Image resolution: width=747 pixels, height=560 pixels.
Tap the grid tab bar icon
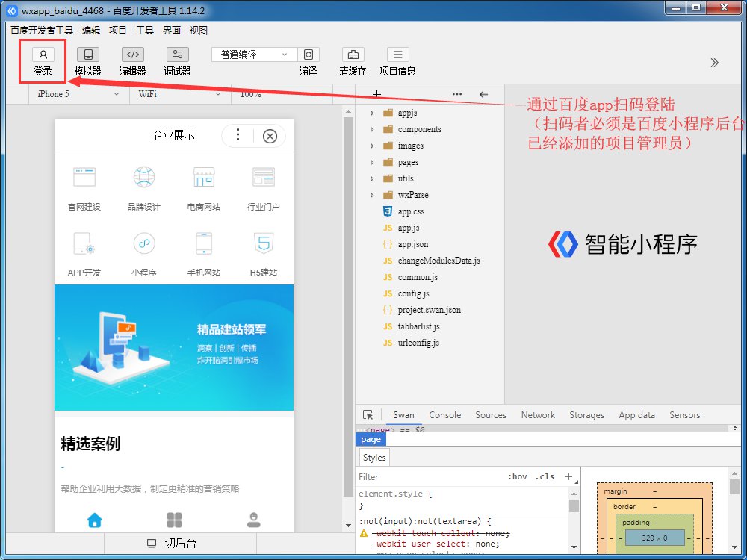click(x=174, y=520)
